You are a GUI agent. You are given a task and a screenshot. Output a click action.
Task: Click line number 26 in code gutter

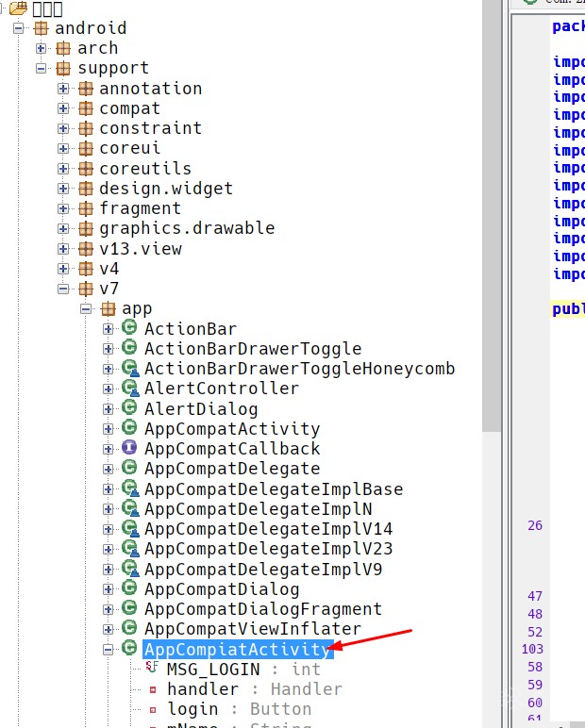tap(535, 525)
